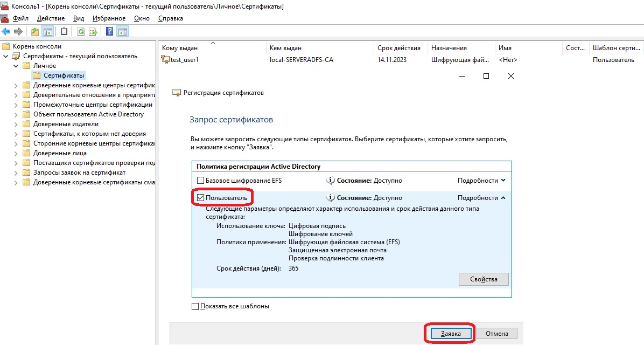Viewport: 644px width, 345px height.
Task: Sort by the Срок действия column header
Action: pos(396,48)
